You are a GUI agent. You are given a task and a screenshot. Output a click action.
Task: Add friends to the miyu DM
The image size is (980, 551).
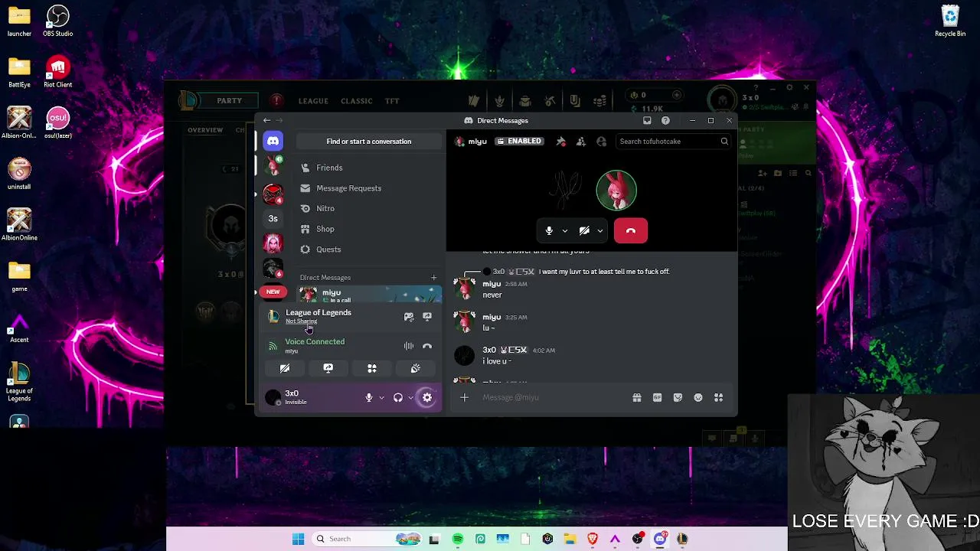coord(581,142)
